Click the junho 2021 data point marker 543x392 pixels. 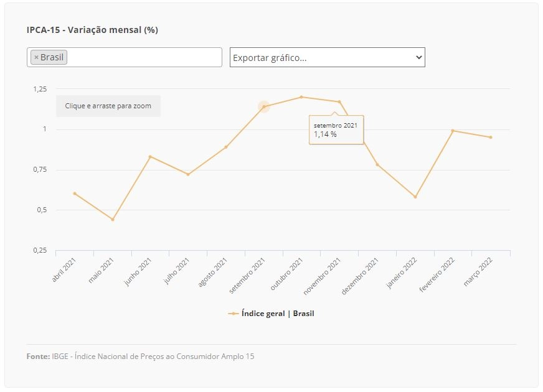[x=150, y=157]
